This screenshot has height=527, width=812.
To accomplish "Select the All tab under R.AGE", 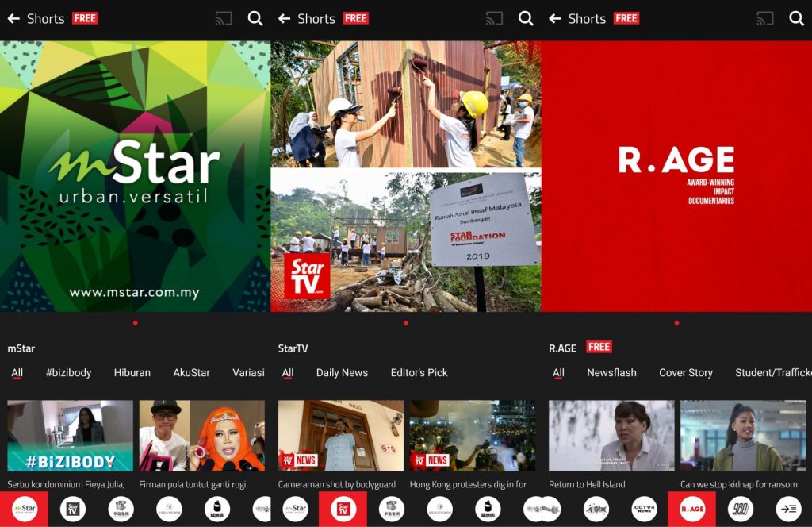I will click(558, 372).
